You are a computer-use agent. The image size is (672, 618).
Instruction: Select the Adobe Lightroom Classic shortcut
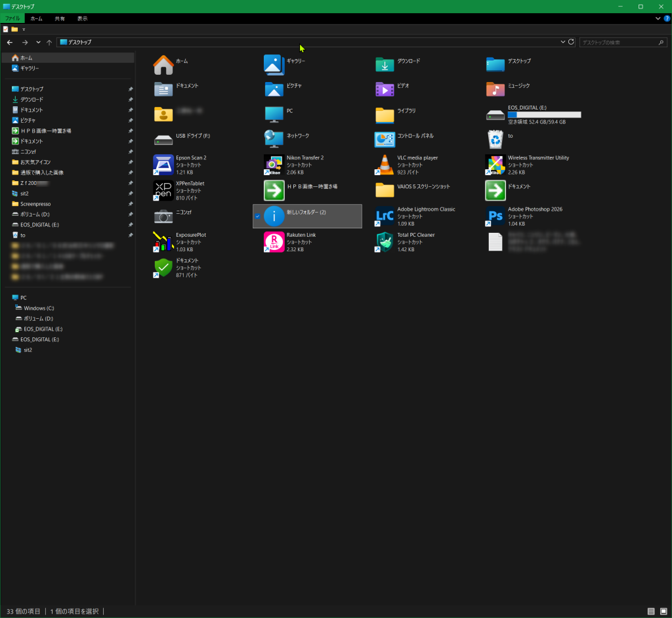pyautogui.click(x=385, y=216)
